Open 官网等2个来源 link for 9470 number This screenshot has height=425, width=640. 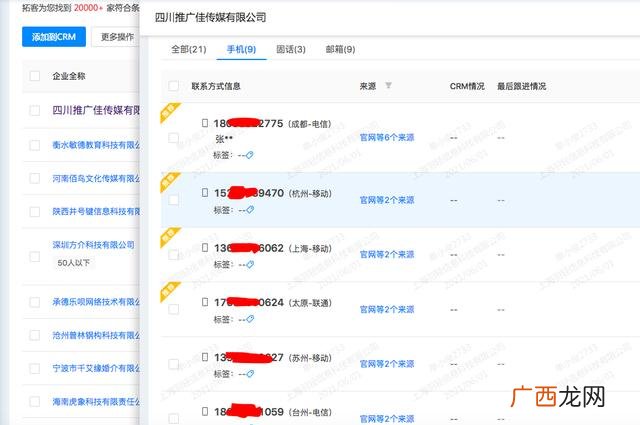387,200
